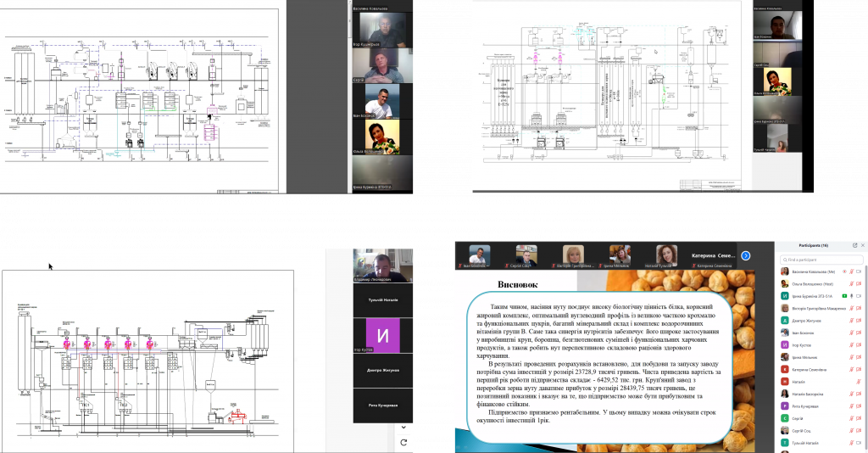Screen dimensions: 868x453
Task: Expand more video tiles with the down chevron
Action: [x=403, y=427]
